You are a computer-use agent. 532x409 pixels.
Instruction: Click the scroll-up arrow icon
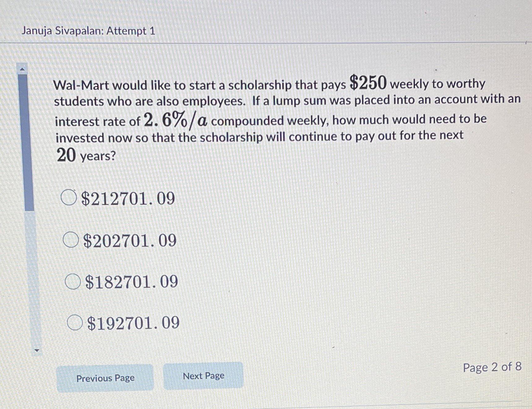[x=22, y=69]
